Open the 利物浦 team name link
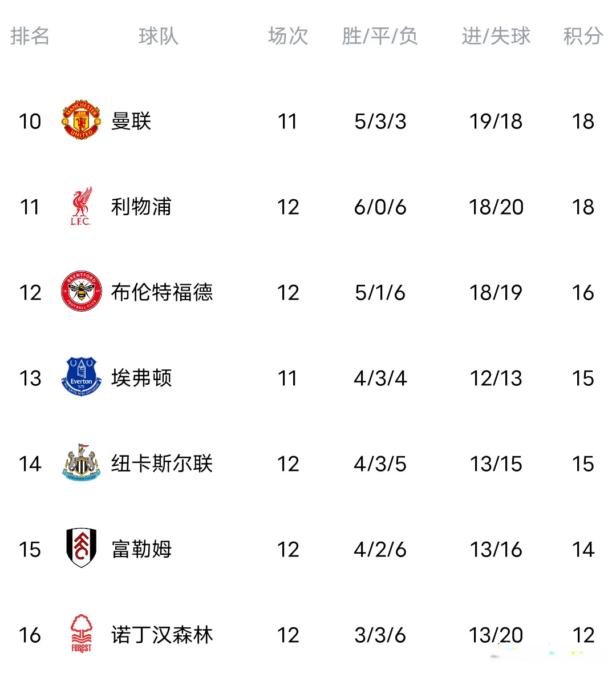 (x=141, y=207)
